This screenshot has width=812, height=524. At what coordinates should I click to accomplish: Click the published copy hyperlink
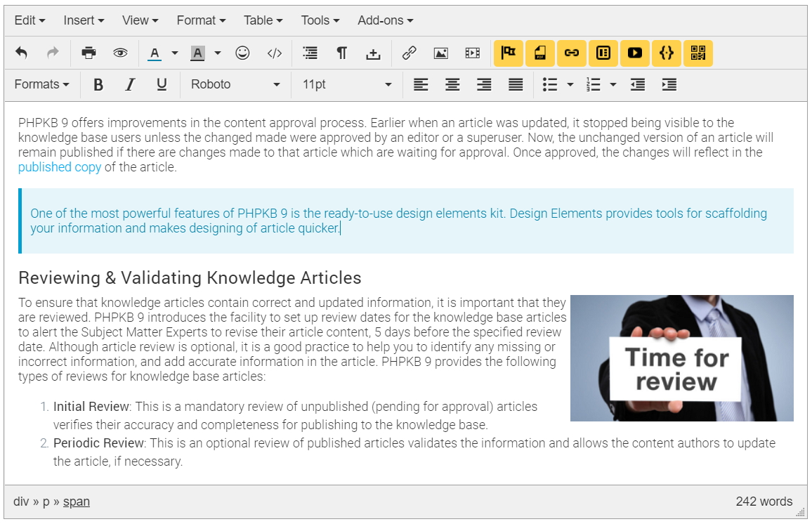pos(59,167)
